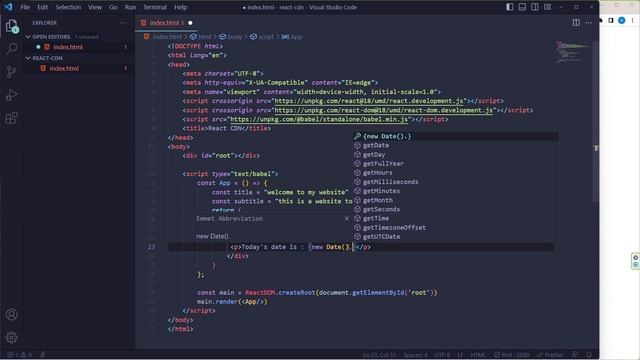
Task: Open the notifications bell in status bar
Action: click(x=589, y=355)
